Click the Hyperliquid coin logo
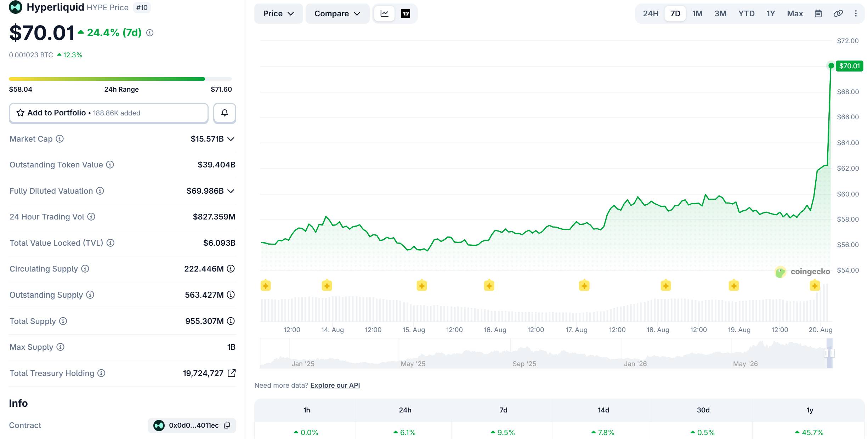This screenshot has width=868, height=439. [x=16, y=7]
